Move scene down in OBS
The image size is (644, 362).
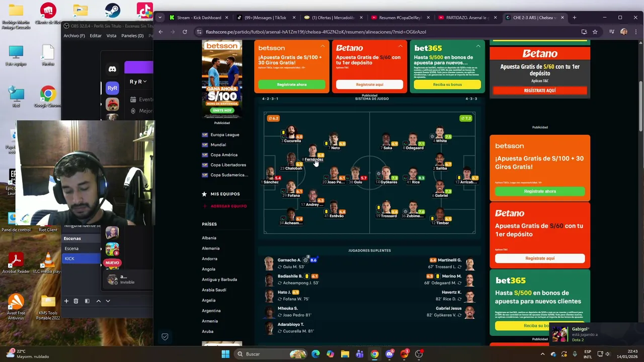(108, 301)
